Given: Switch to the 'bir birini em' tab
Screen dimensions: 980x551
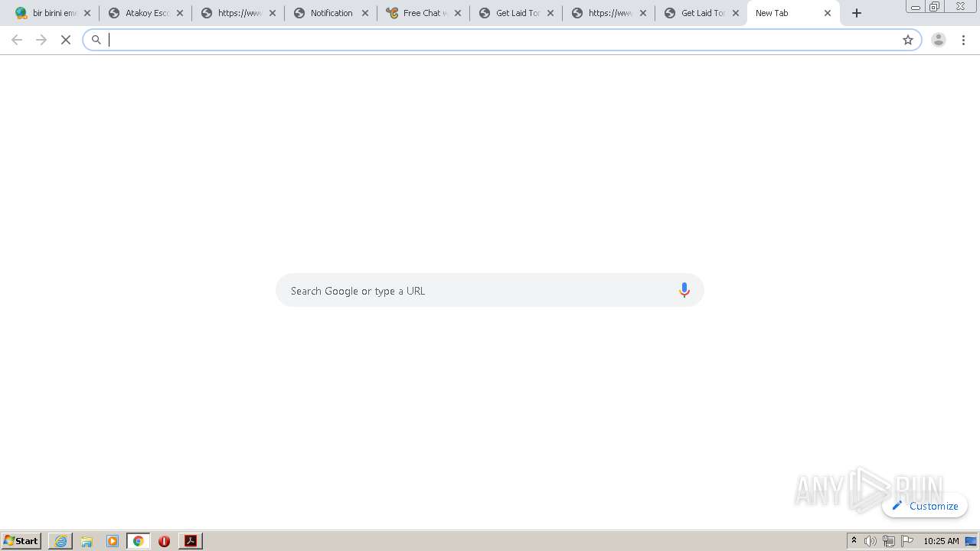Looking at the screenshot, I should tap(52, 13).
